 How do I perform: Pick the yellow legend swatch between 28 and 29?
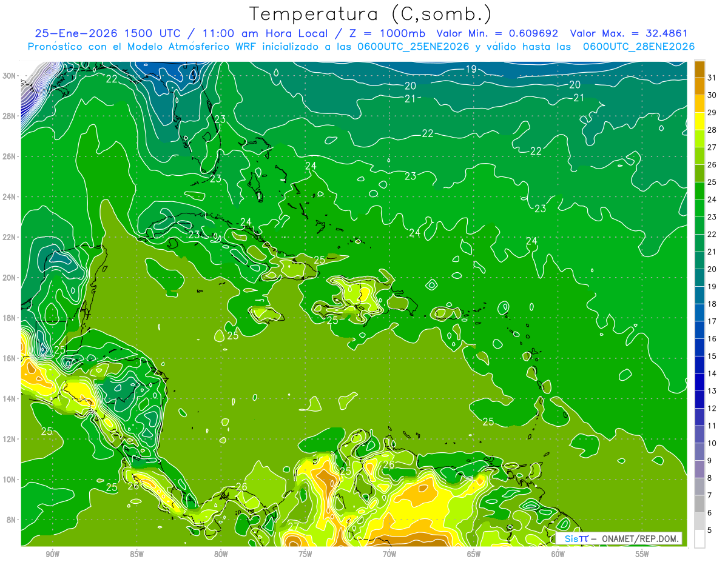tap(699, 121)
